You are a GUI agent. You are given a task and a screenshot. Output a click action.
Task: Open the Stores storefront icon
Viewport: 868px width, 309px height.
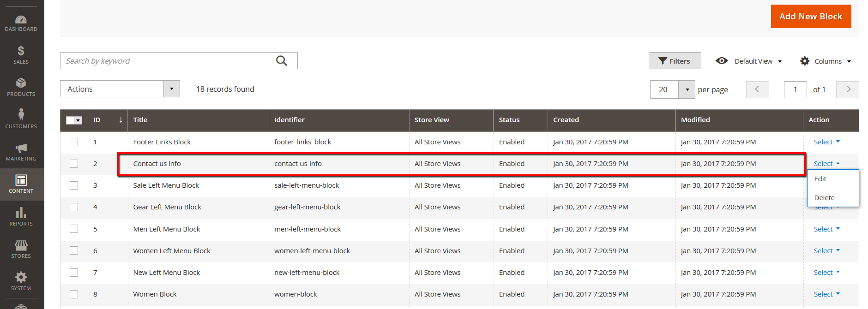point(21,245)
